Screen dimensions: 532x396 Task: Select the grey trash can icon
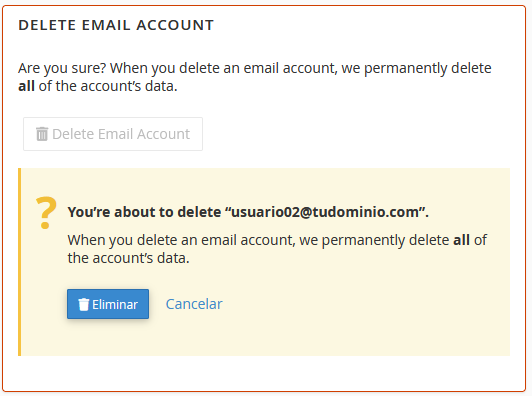click(42, 134)
